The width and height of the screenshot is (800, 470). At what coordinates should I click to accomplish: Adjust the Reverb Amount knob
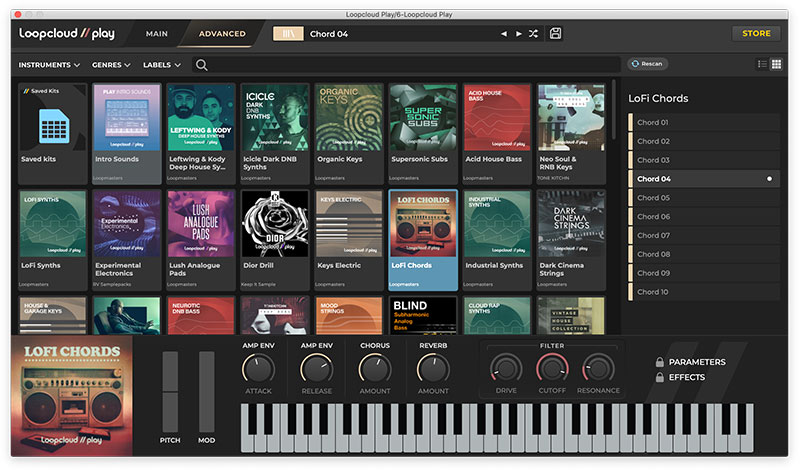click(x=433, y=369)
